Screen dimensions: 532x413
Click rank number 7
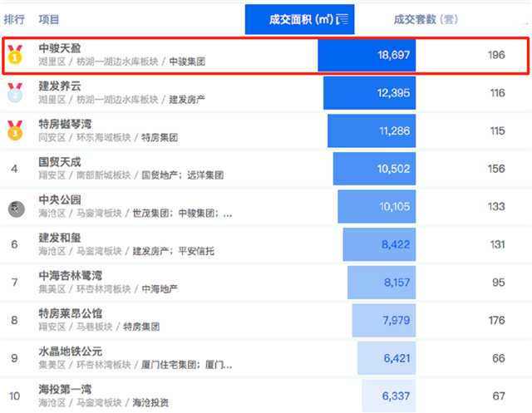pos(14,283)
